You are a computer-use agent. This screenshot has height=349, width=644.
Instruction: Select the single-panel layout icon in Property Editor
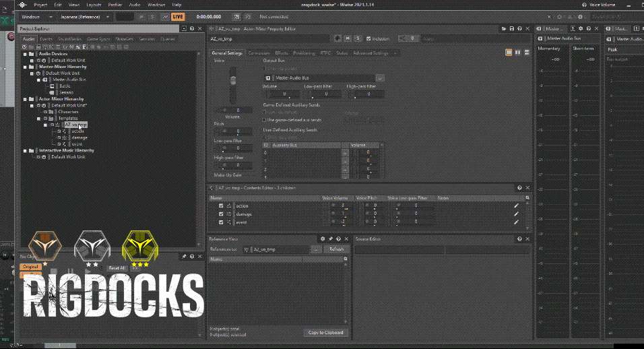click(x=509, y=53)
